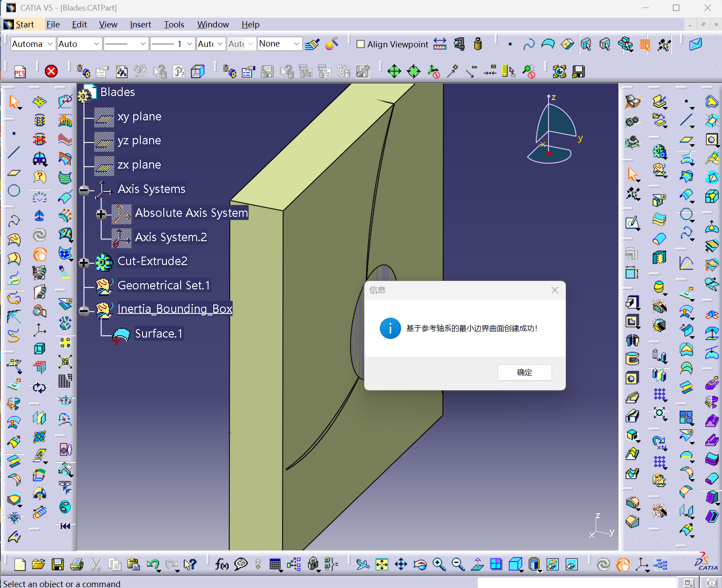722x588 pixels.
Task: Click the Print icon
Action: click(x=77, y=564)
